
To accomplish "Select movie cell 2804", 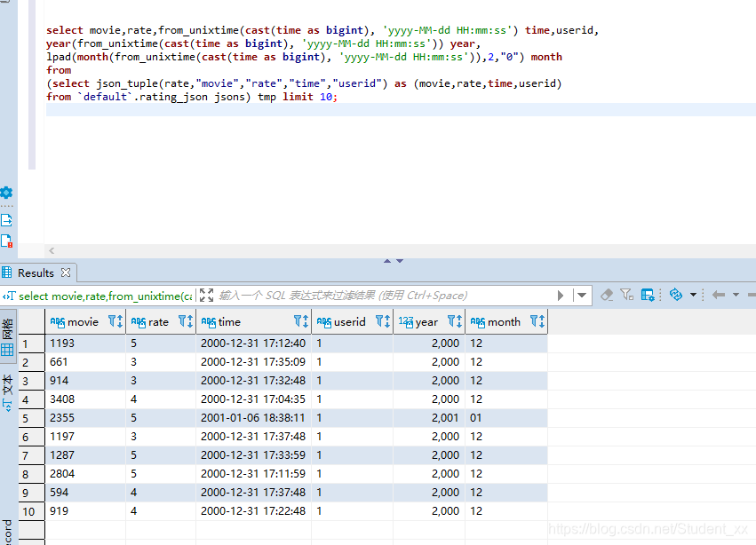I will pyautogui.click(x=85, y=474).
